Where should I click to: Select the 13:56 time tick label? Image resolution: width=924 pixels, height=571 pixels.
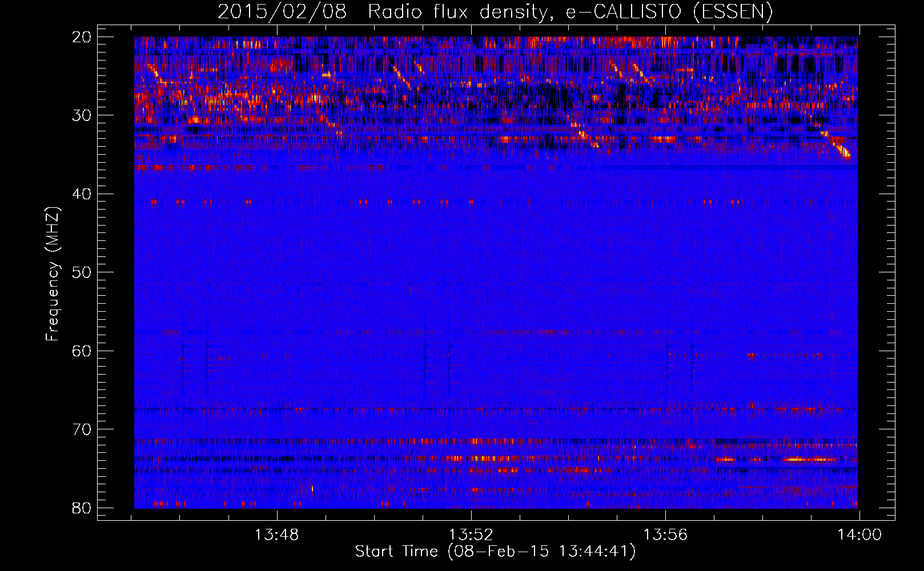click(665, 535)
